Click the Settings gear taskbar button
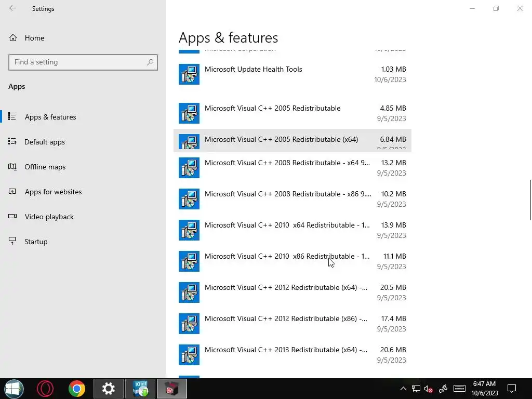This screenshot has width=532, height=399. coord(108,389)
